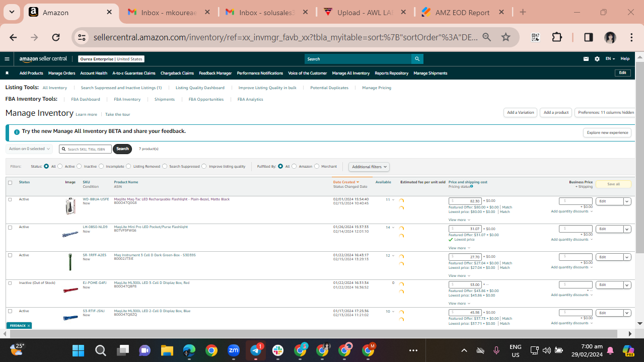Click the Explore new experience button

[x=608, y=133]
